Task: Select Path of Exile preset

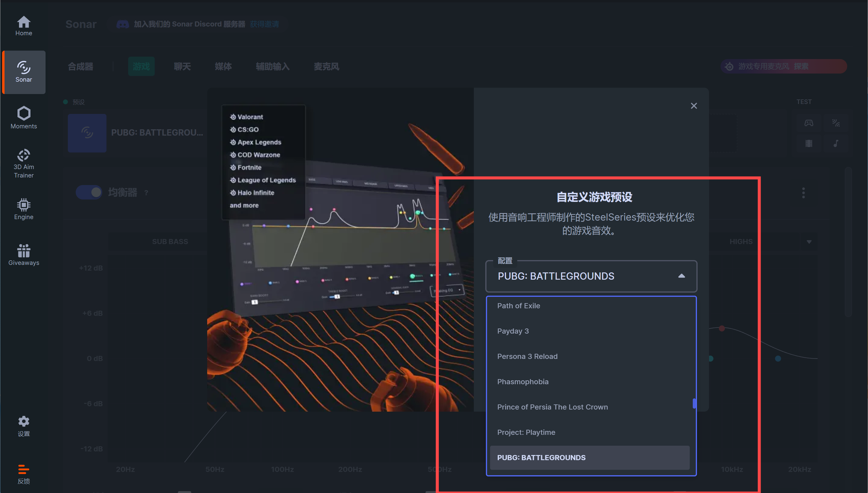Action: tap(590, 306)
